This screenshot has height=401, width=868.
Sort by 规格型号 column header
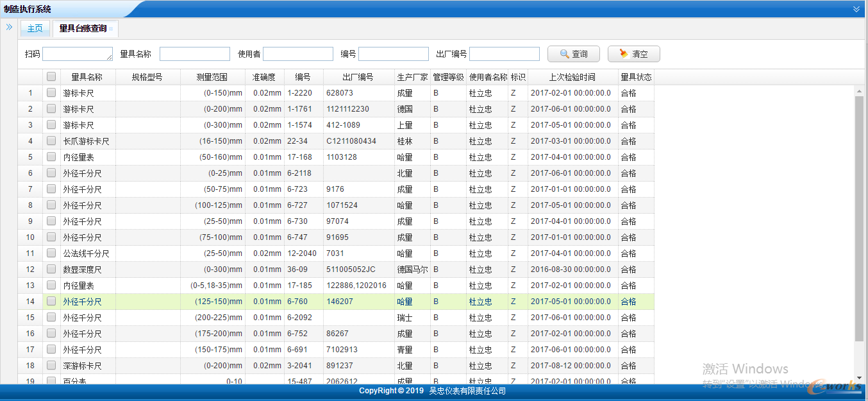pyautogui.click(x=147, y=77)
